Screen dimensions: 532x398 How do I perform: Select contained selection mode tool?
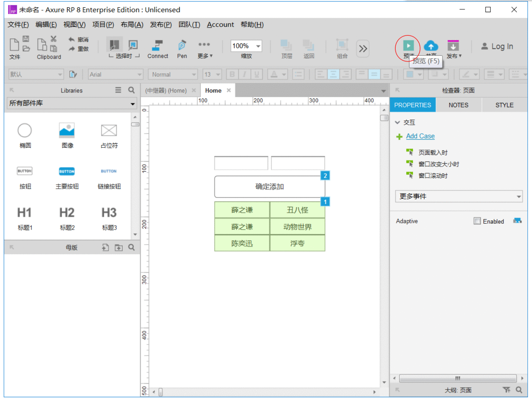133,45
